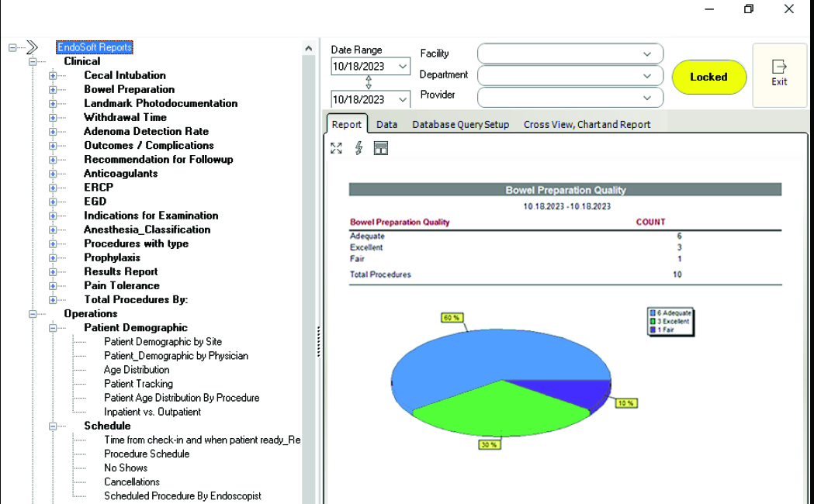Expand the Adenoma Detection Rate node
The height and width of the screenshot is (504, 814).
pos(53,132)
